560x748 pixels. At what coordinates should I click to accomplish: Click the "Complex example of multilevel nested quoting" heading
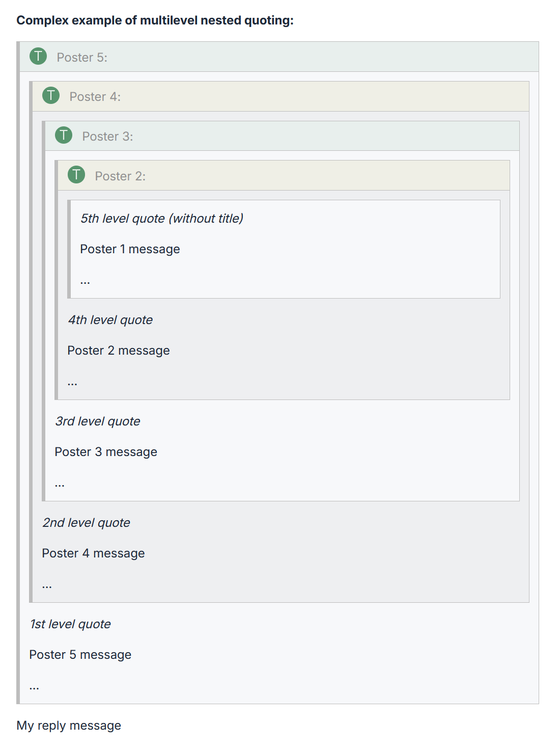tap(155, 20)
